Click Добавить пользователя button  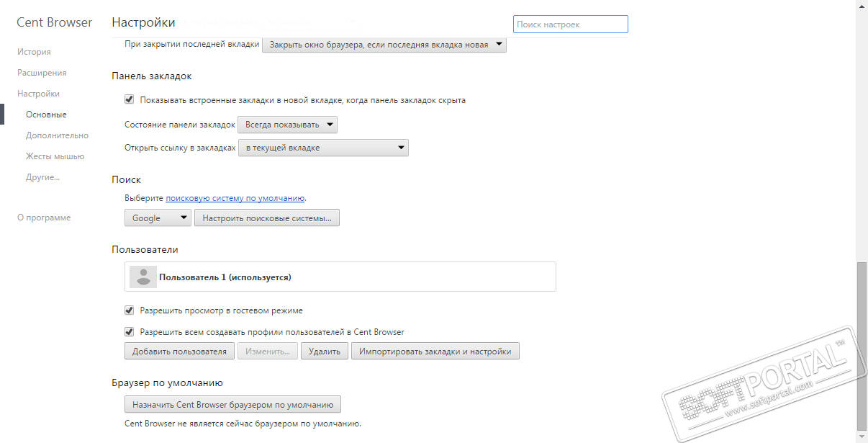180,352
